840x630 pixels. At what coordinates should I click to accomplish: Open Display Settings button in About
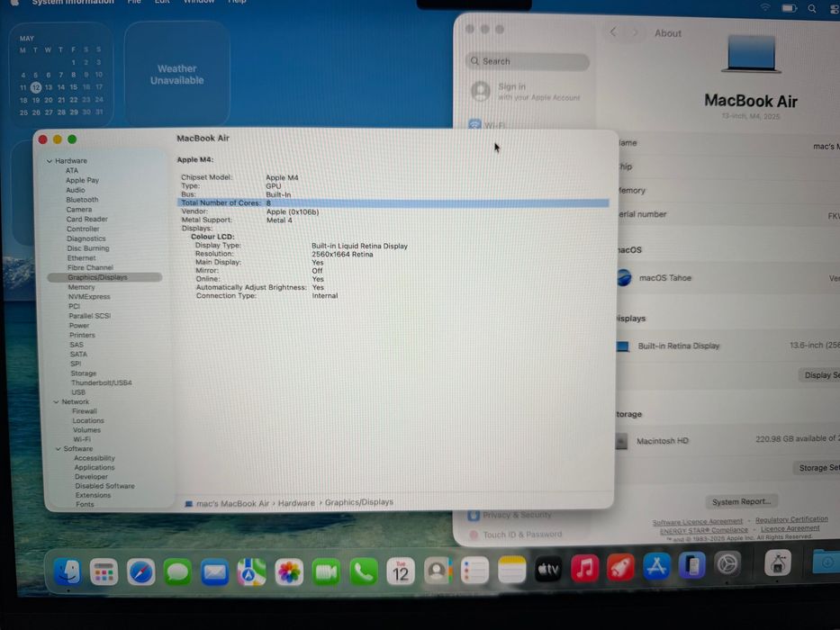[x=819, y=375]
